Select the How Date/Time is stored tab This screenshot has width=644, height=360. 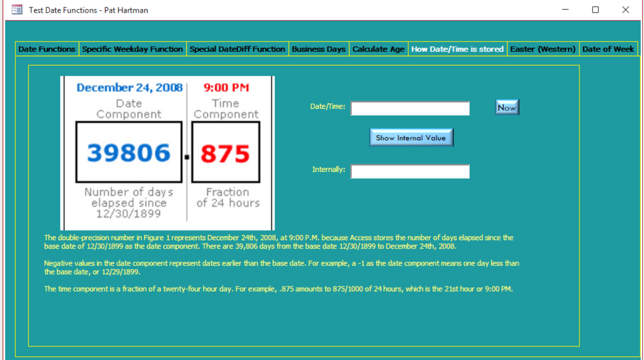458,49
